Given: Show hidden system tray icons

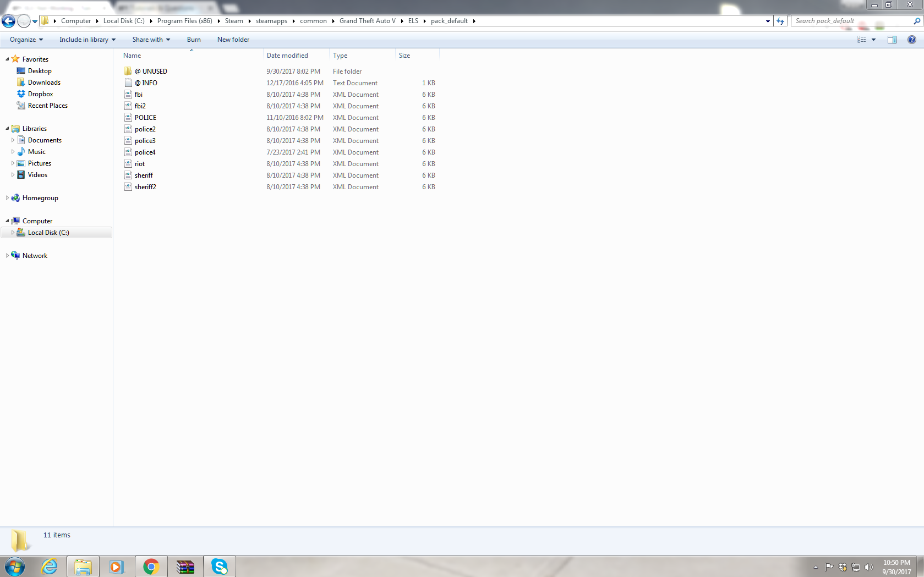Looking at the screenshot, I should pyautogui.click(x=816, y=567).
